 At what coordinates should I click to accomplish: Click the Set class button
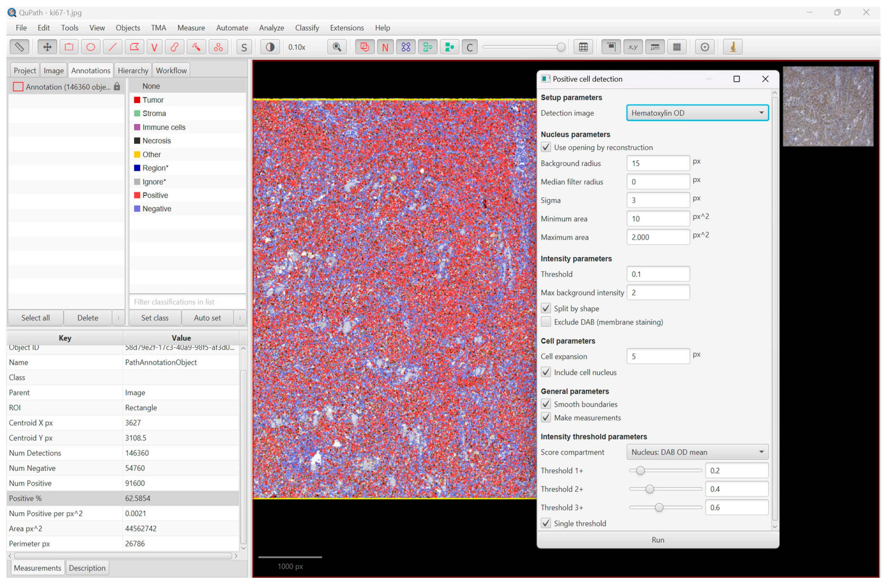click(x=155, y=318)
